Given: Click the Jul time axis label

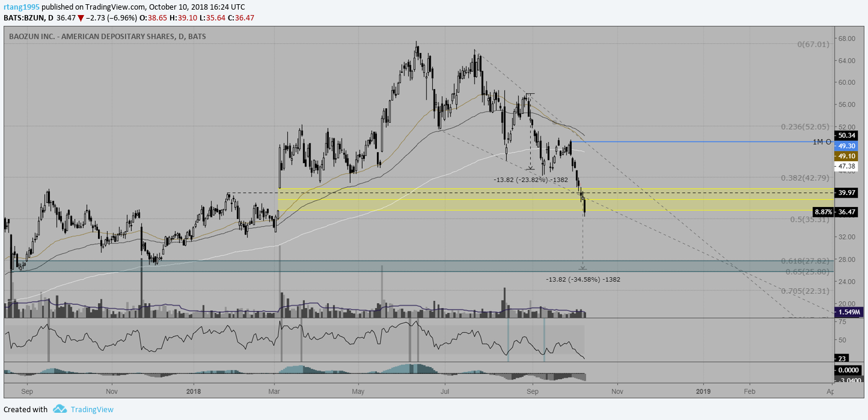Looking at the screenshot, I should (445, 391).
